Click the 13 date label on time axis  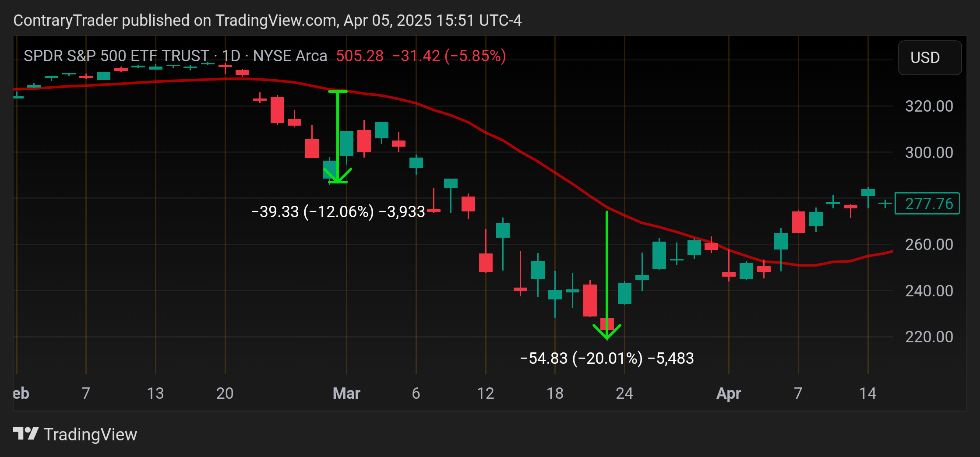pos(155,394)
